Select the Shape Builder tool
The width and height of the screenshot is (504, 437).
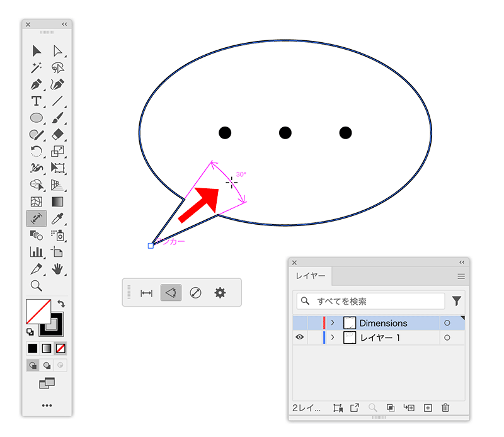tap(37, 184)
